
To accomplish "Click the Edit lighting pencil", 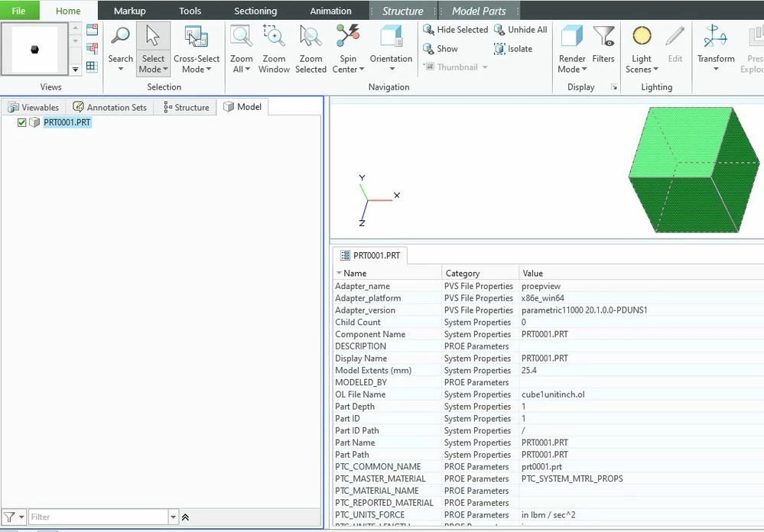I will point(675,44).
